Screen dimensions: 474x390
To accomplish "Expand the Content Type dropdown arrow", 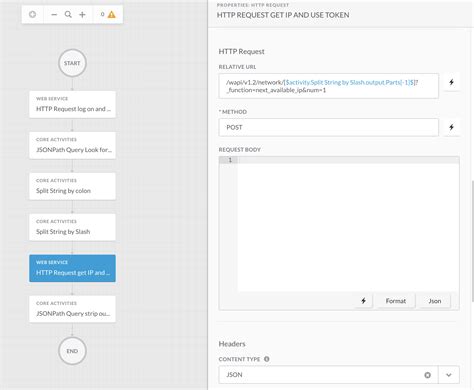I will tap(449, 375).
